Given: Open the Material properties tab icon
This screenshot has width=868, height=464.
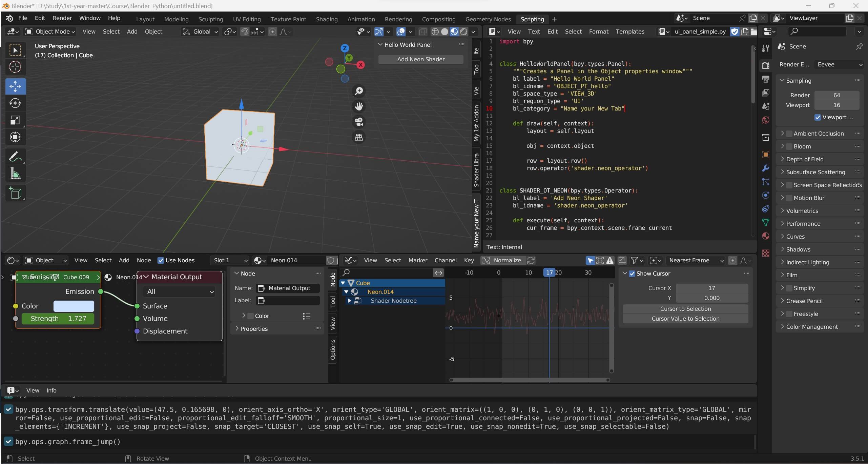Looking at the screenshot, I should (765, 236).
